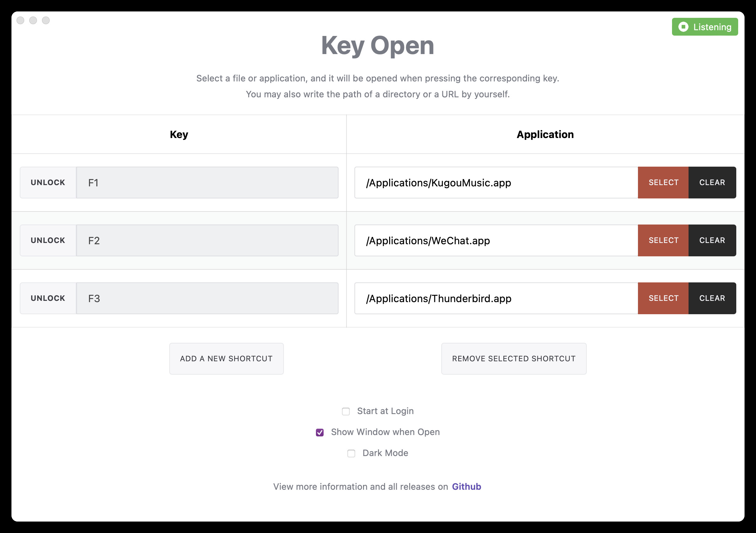Toggle the Start at Login checkbox

[x=346, y=411]
